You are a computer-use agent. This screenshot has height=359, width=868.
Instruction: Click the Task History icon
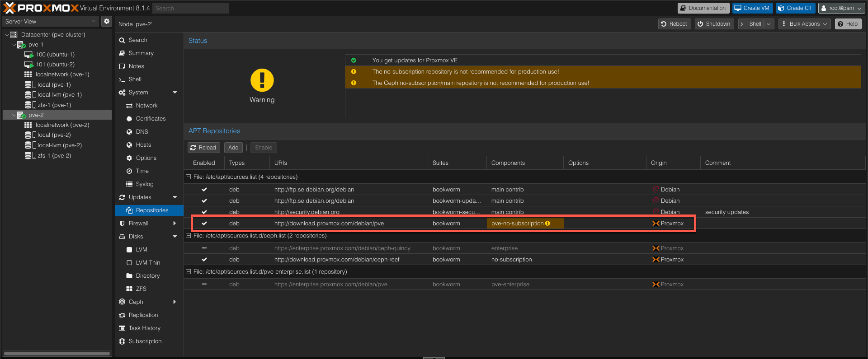(122, 328)
